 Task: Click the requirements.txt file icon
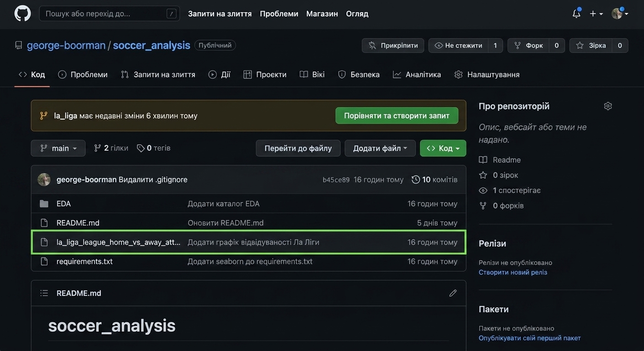pyautogui.click(x=44, y=261)
